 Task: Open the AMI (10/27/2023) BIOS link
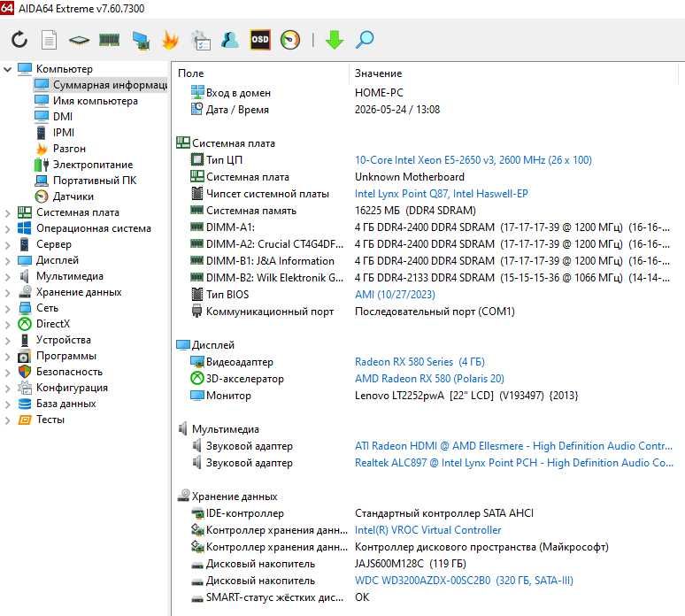[395, 295]
